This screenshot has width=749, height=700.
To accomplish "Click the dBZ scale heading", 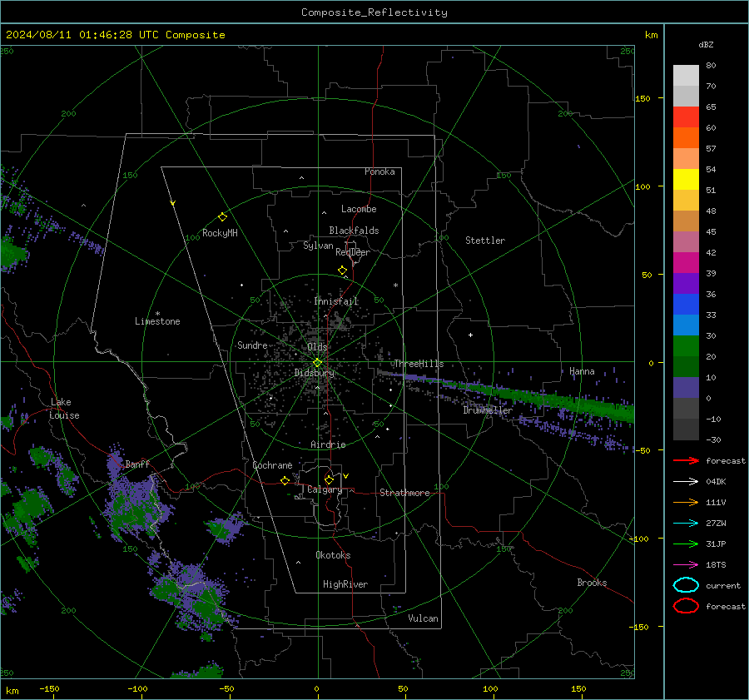I will point(706,45).
